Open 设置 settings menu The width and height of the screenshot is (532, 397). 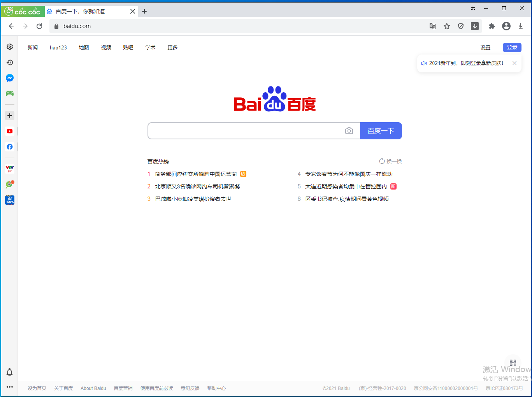(485, 47)
